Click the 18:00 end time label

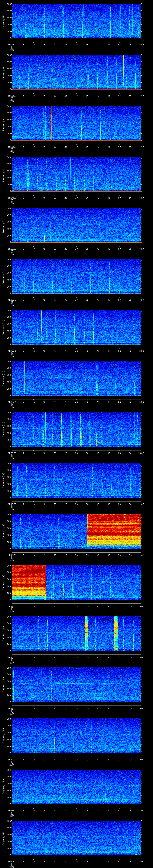141,861
